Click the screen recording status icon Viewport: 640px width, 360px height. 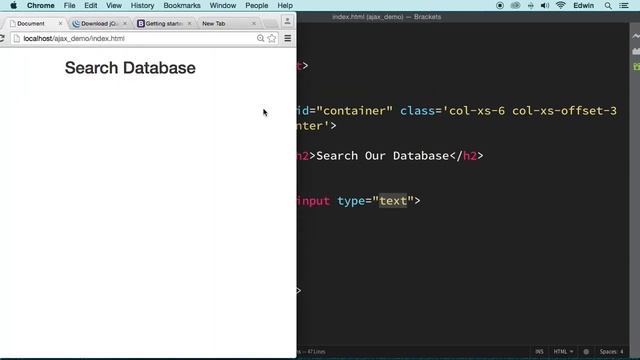[500, 5]
